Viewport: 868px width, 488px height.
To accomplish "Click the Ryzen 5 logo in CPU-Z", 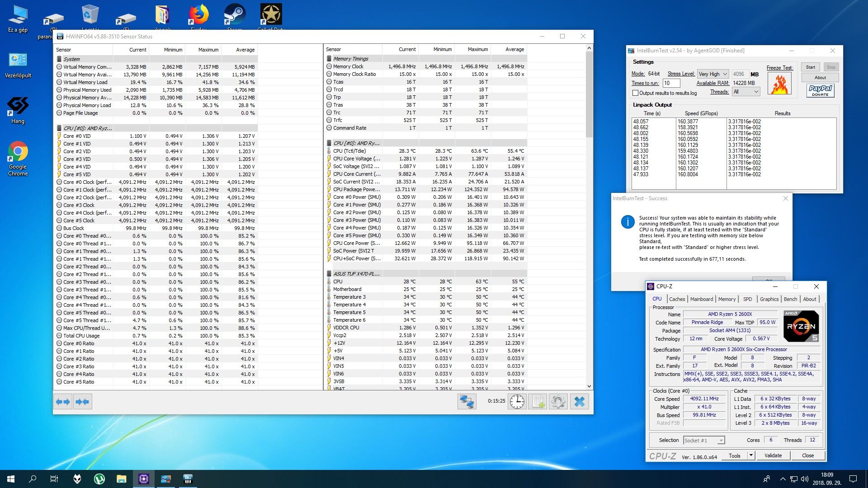I will point(801,326).
